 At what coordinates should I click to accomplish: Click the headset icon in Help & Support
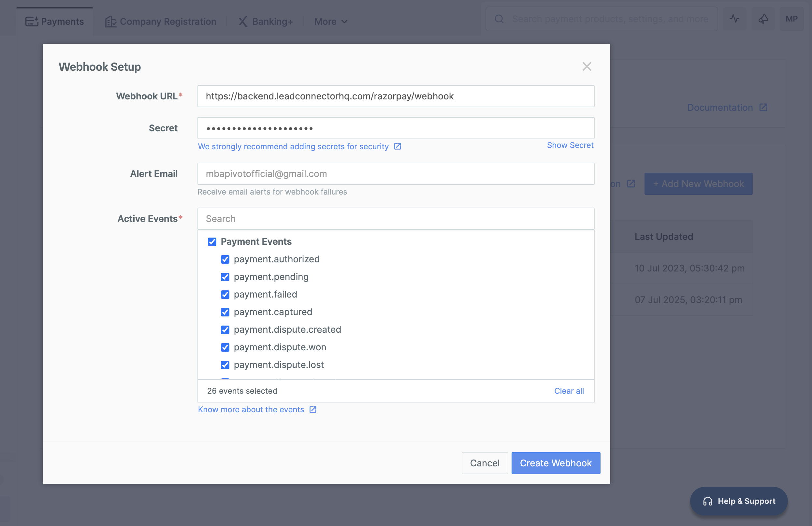point(707,501)
